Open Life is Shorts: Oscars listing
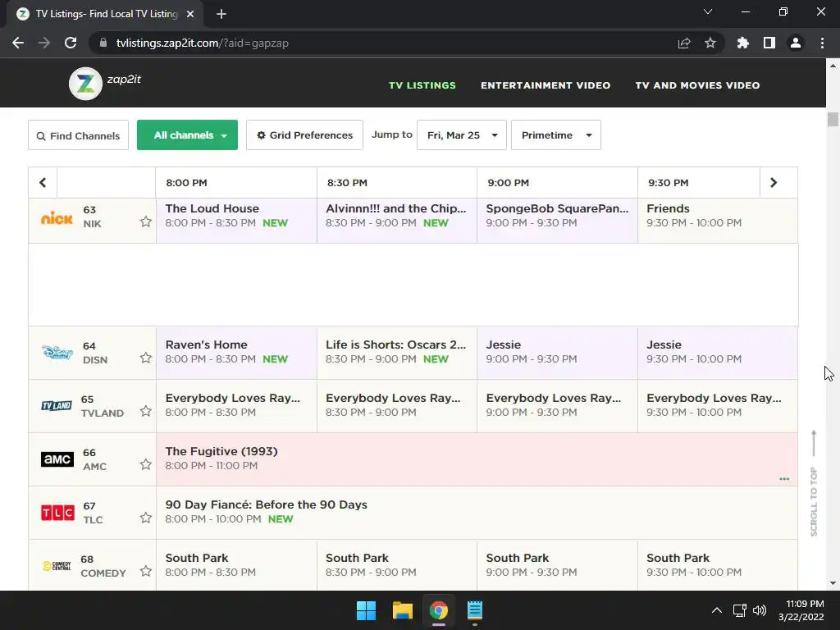The height and width of the screenshot is (630, 840). (x=397, y=352)
